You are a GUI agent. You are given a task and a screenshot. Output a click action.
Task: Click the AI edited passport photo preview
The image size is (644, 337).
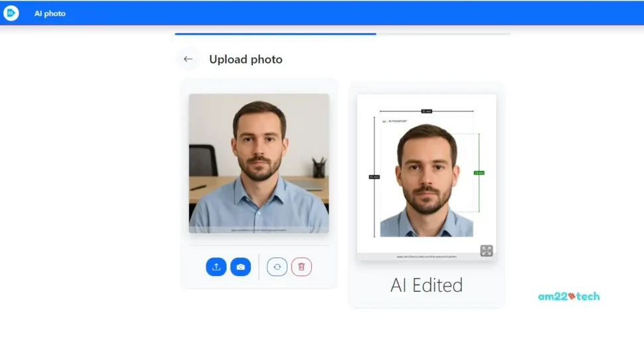pos(426,177)
